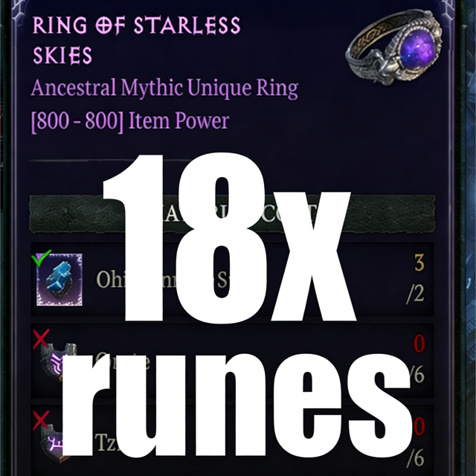Click the green checkmark on first material
This screenshot has height=476, width=476.
point(42,258)
